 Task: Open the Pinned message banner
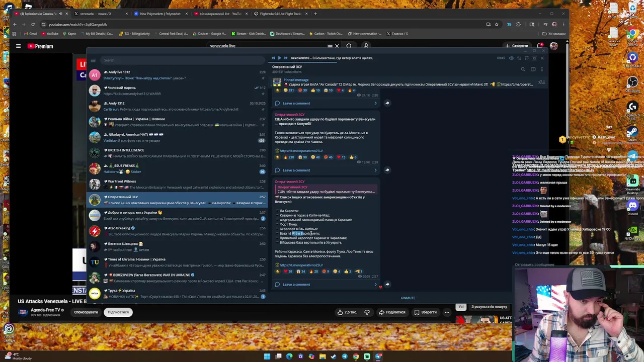403,82
